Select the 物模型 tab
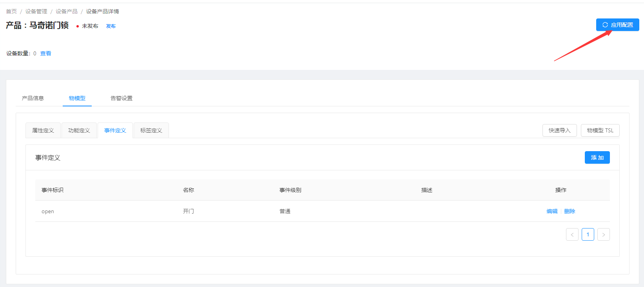644x287 pixels. [x=77, y=98]
